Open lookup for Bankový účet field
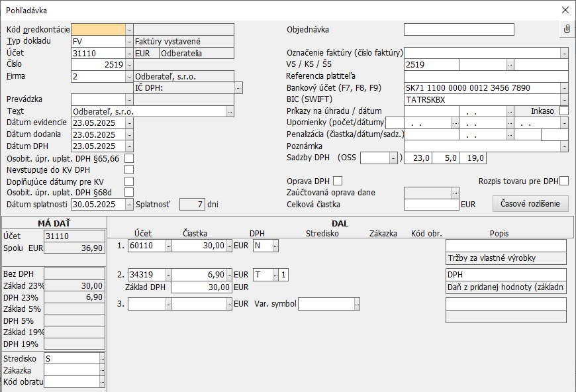 click(564, 88)
